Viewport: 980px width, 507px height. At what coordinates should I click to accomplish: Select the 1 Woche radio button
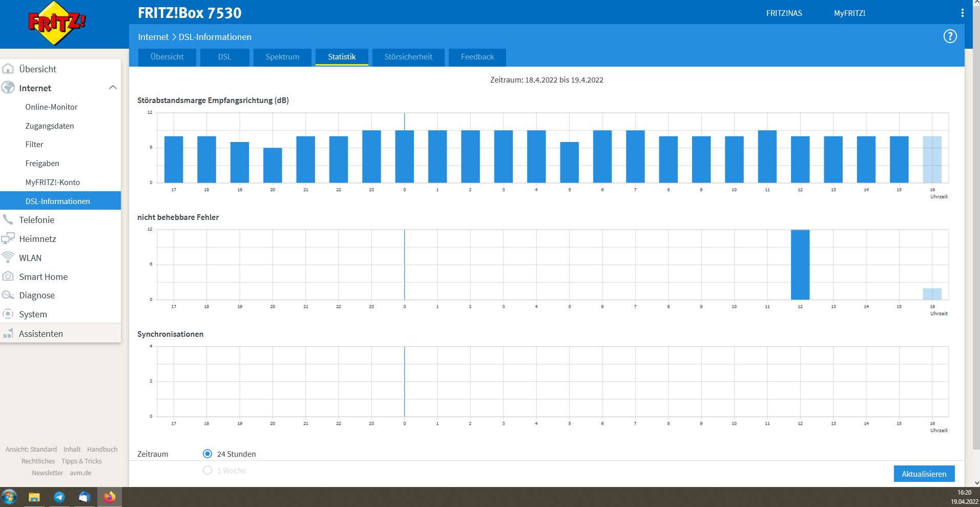click(x=207, y=470)
